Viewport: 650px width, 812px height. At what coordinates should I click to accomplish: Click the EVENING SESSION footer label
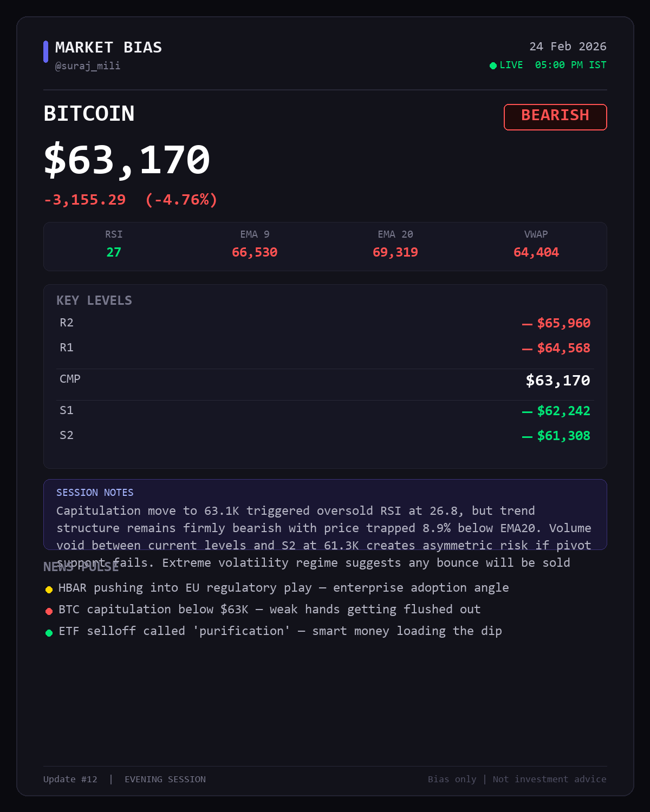165,780
